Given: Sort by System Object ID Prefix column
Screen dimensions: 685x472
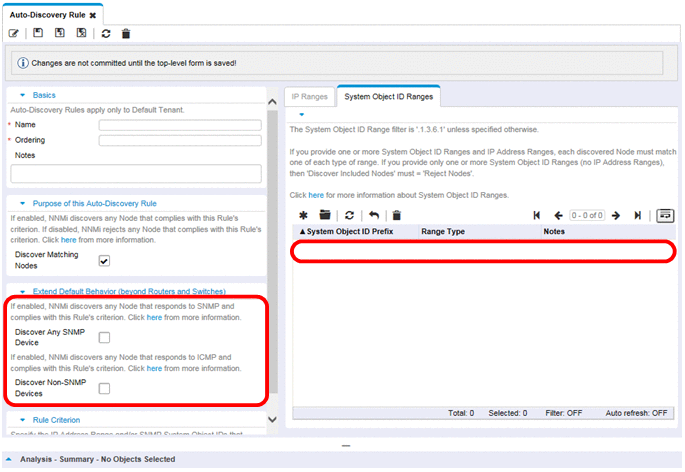Looking at the screenshot, I should point(350,231).
